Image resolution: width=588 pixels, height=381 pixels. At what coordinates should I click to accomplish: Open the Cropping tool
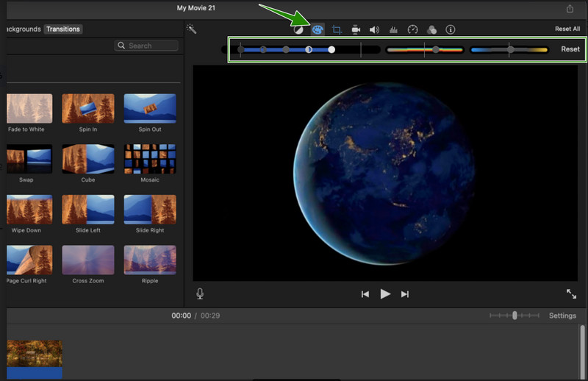(x=337, y=30)
